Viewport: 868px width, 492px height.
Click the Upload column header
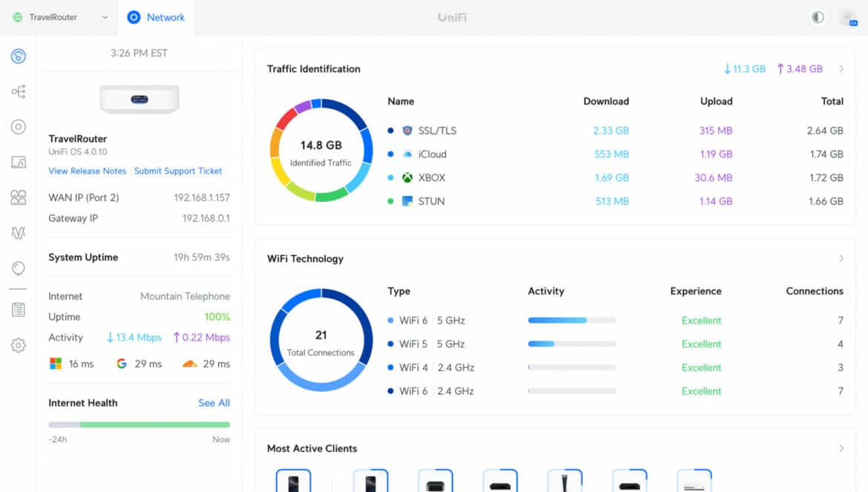(717, 101)
